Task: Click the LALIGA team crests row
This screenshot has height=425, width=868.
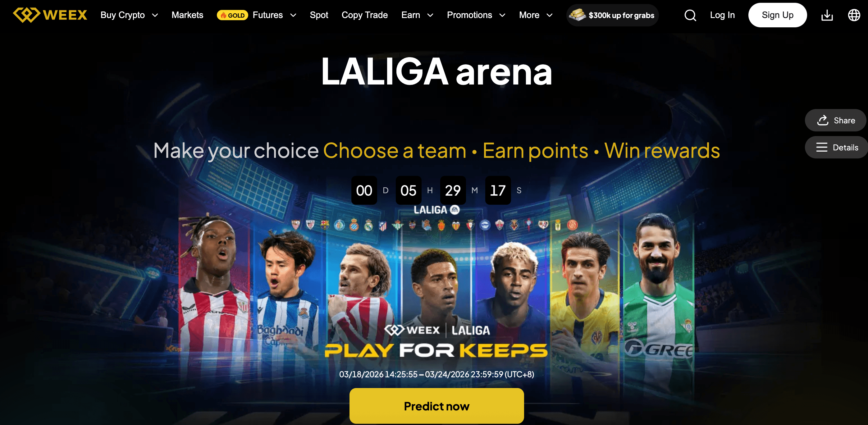Action: pyautogui.click(x=434, y=225)
